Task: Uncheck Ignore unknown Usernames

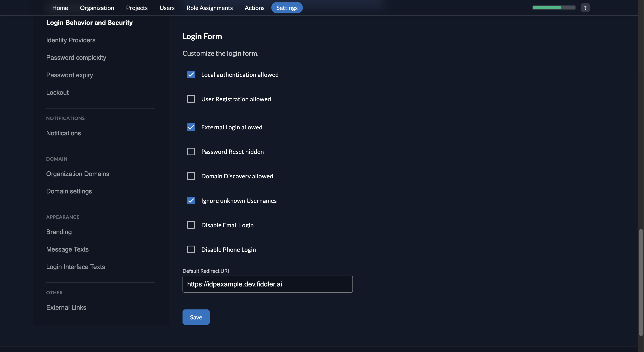Action: coord(191,200)
